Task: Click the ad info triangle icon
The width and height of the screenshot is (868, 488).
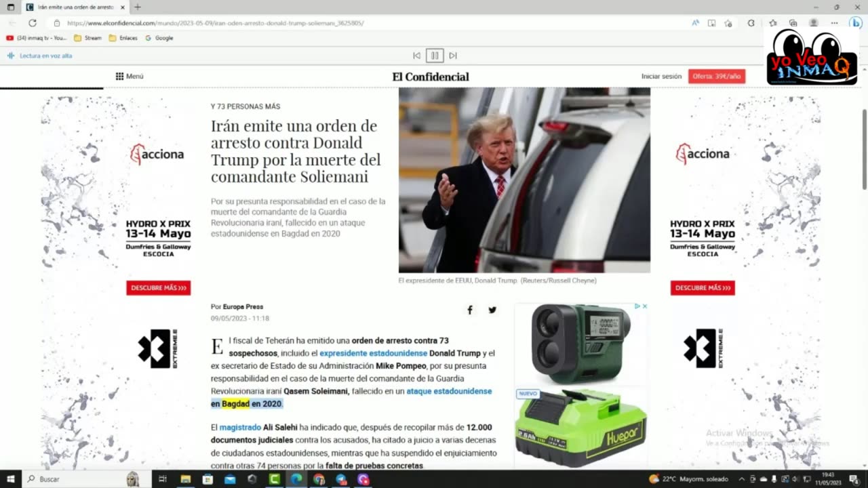Action: click(637, 306)
